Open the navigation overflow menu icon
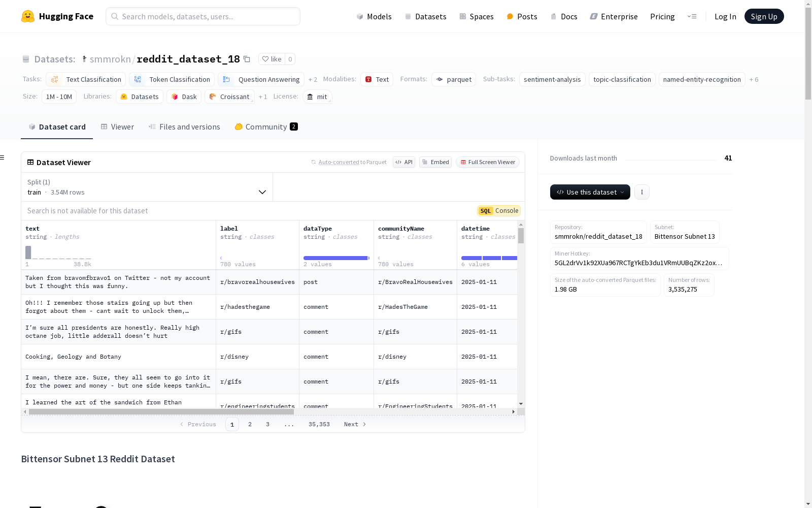The image size is (812, 508). [x=692, y=16]
